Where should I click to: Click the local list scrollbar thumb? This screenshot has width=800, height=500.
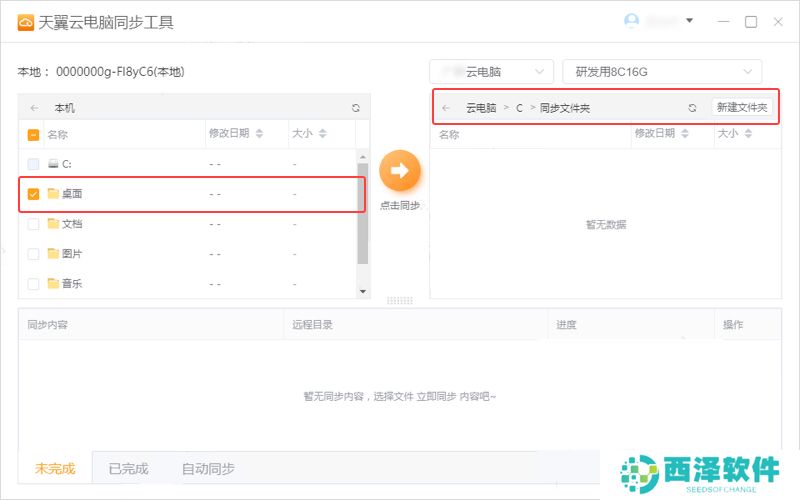click(363, 214)
